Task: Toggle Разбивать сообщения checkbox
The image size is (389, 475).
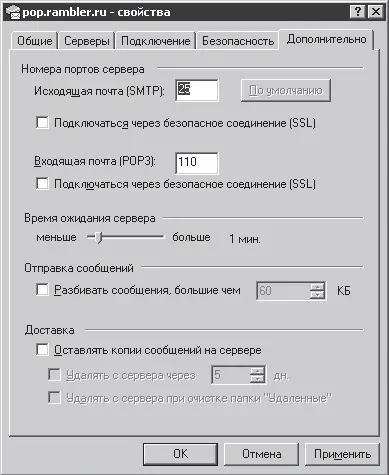Action: pos(42,289)
